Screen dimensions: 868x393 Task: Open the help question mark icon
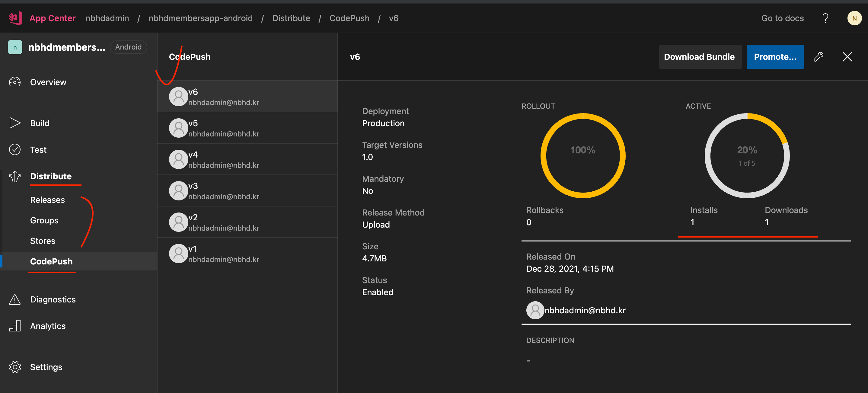point(825,18)
